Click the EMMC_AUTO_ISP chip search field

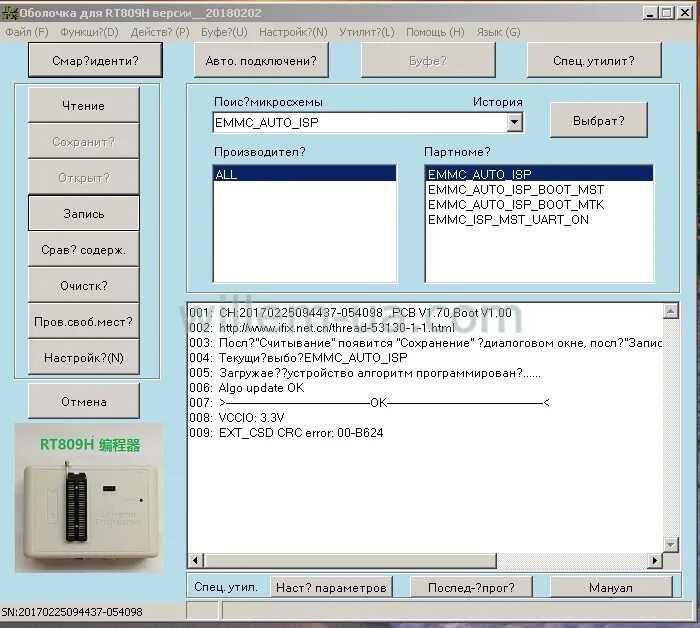click(360, 122)
